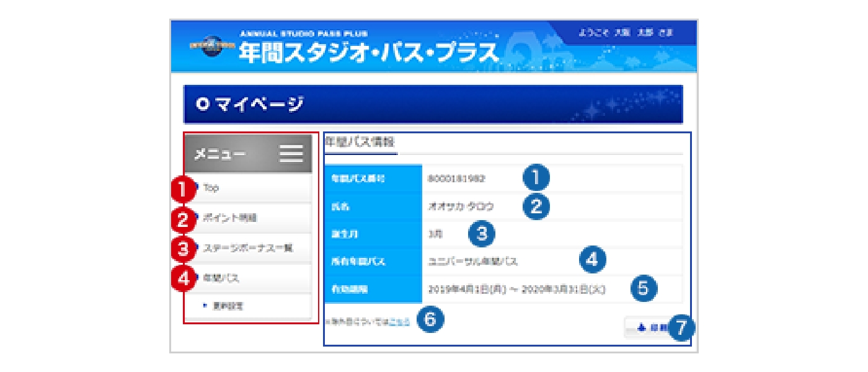Click the 誕生月 row label
Screen dimensions: 868x372
pyautogui.click(x=373, y=234)
